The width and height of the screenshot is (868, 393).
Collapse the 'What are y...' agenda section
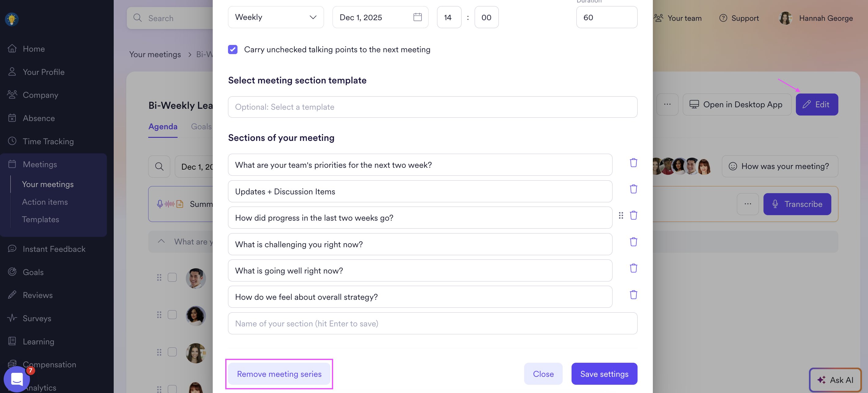[161, 241]
